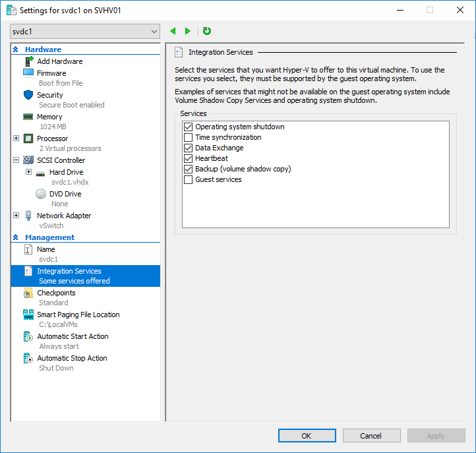476x453 pixels.
Task: Click the green back navigation arrow
Action: 173,31
